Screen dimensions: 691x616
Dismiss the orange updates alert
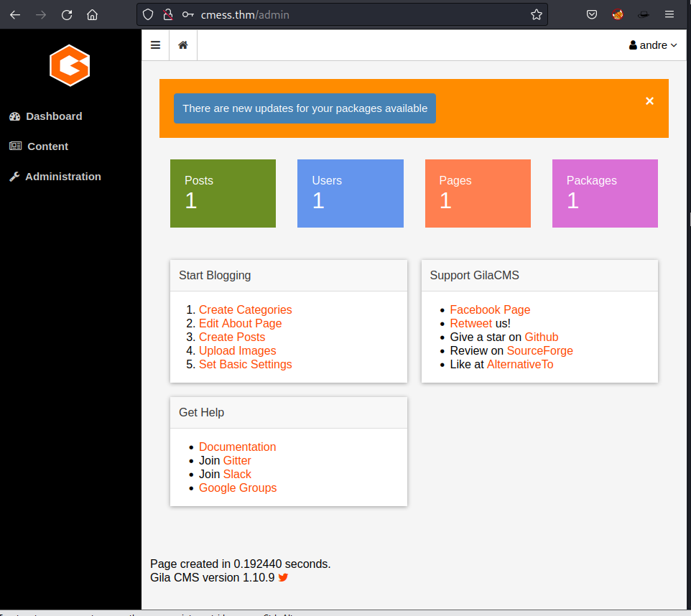pyautogui.click(x=649, y=101)
